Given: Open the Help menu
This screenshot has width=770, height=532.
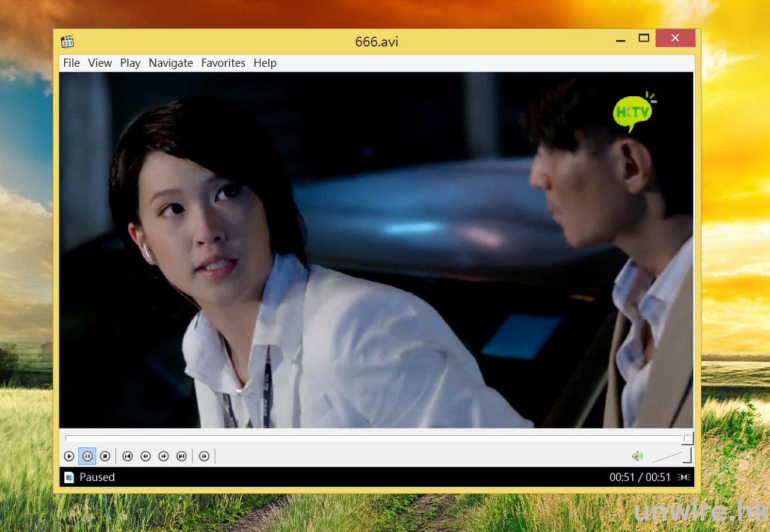Looking at the screenshot, I should [265, 63].
